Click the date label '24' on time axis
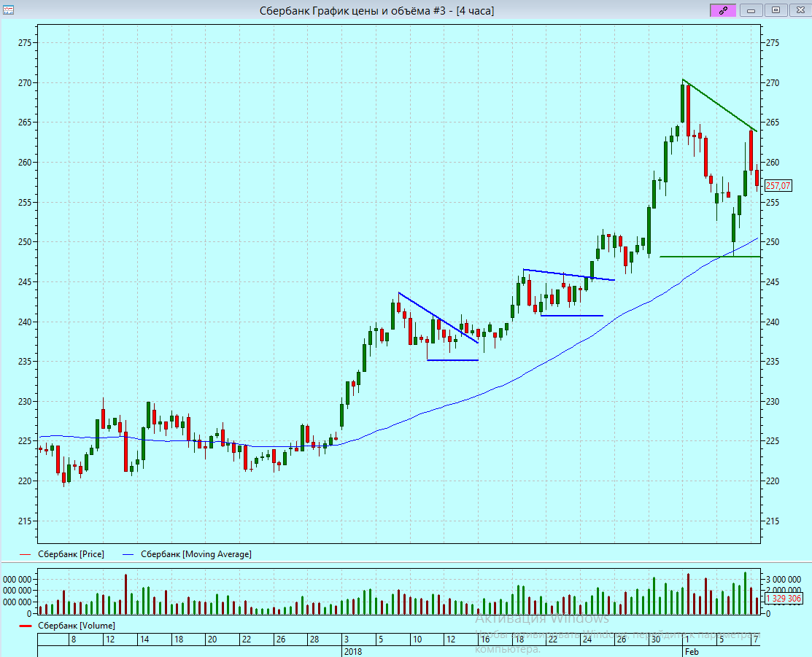Viewport: 812px width, 657px height. [587, 639]
